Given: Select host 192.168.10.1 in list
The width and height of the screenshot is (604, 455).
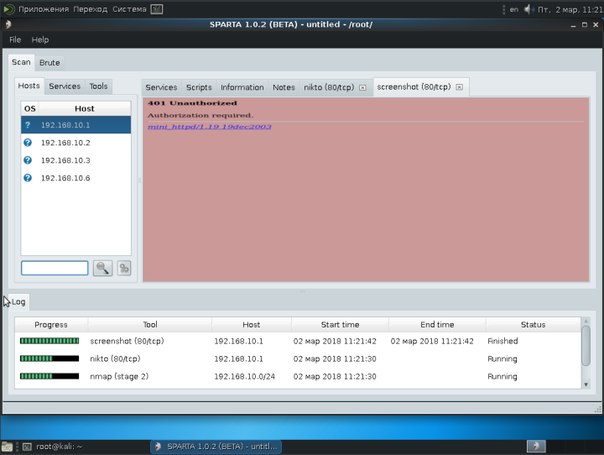Looking at the screenshot, I should click(x=75, y=125).
